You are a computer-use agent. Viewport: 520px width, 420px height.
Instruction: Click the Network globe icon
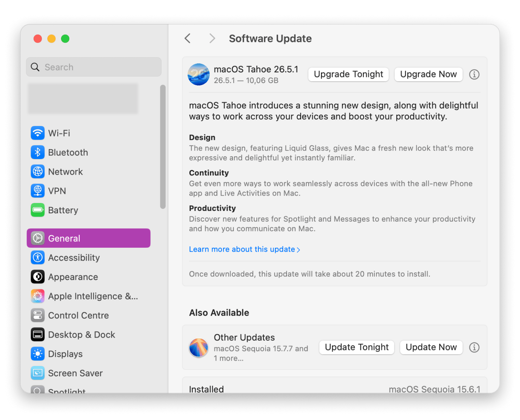pyautogui.click(x=38, y=172)
